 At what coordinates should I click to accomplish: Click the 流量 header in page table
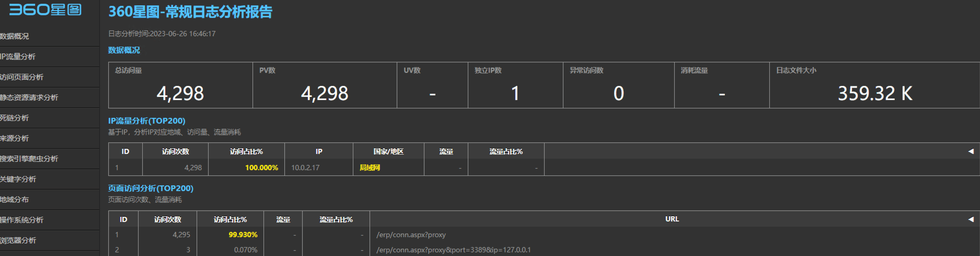[283, 219]
